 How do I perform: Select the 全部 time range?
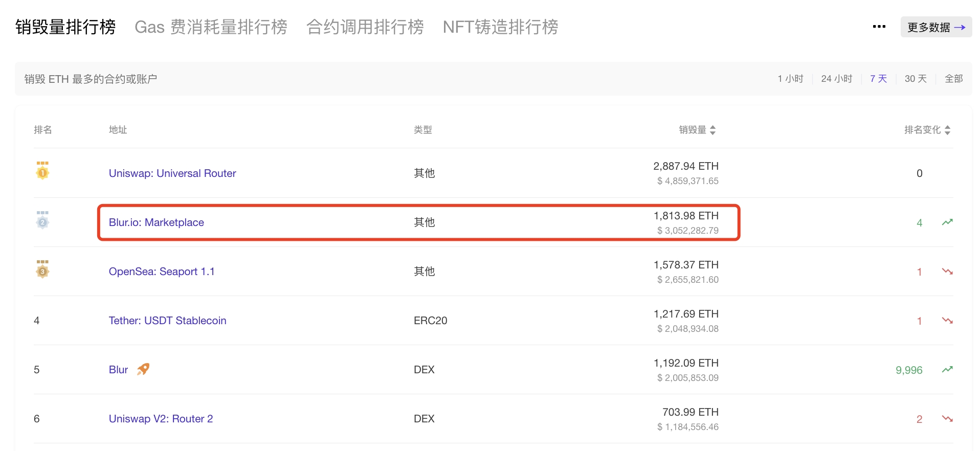(x=953, y=79)
